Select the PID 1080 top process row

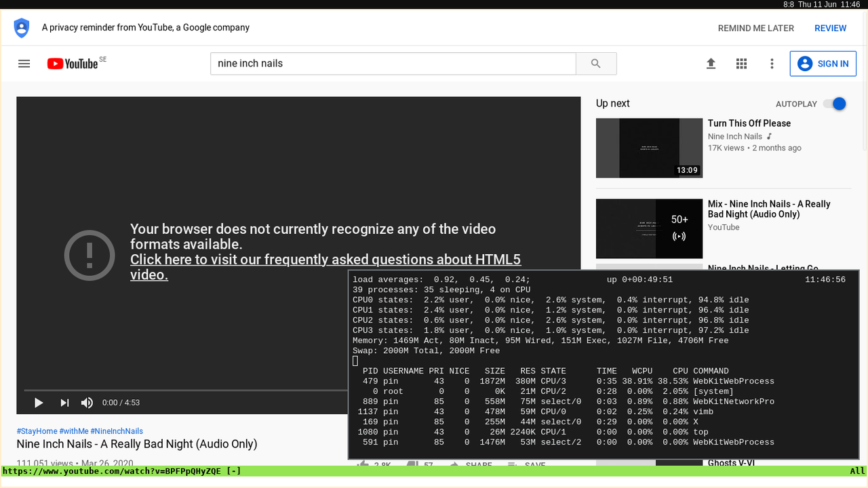click(x=530, y=432)
